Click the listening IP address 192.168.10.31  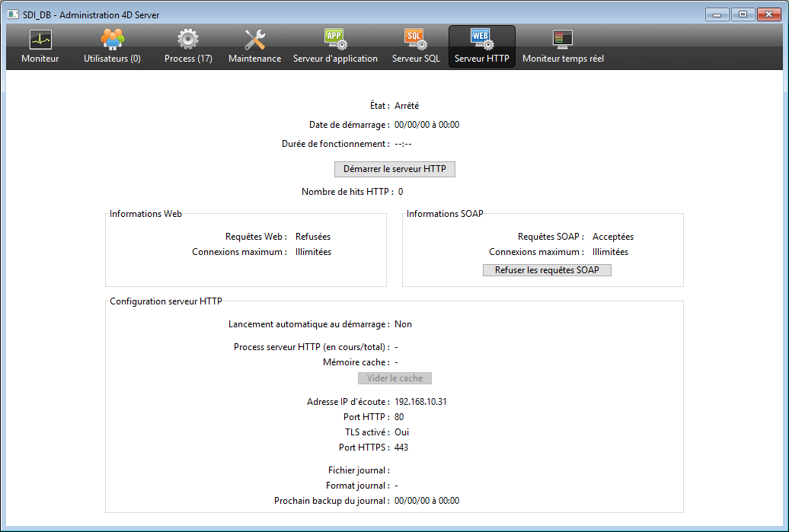coord(420,402)
